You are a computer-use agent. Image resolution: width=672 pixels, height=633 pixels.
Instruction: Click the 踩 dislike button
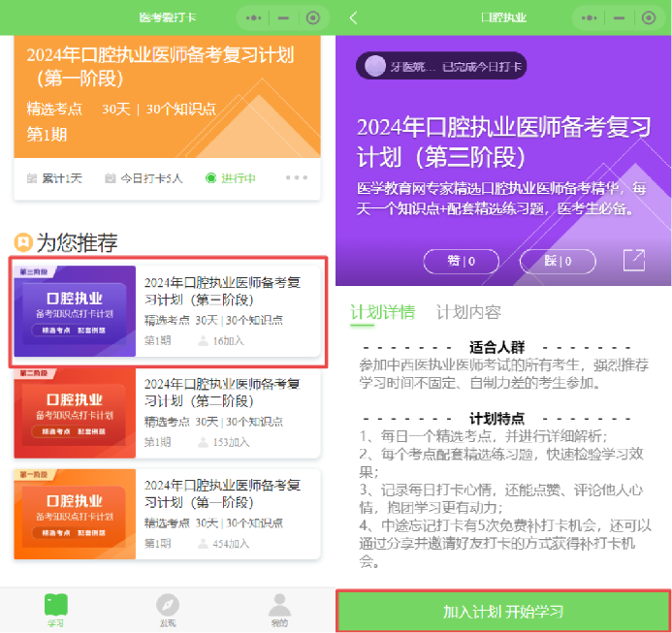557,261
